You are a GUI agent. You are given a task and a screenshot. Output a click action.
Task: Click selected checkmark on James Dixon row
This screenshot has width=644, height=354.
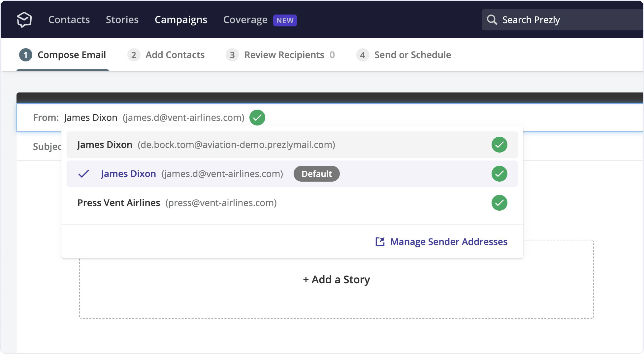pyautogui.click(x=84, y=174)
